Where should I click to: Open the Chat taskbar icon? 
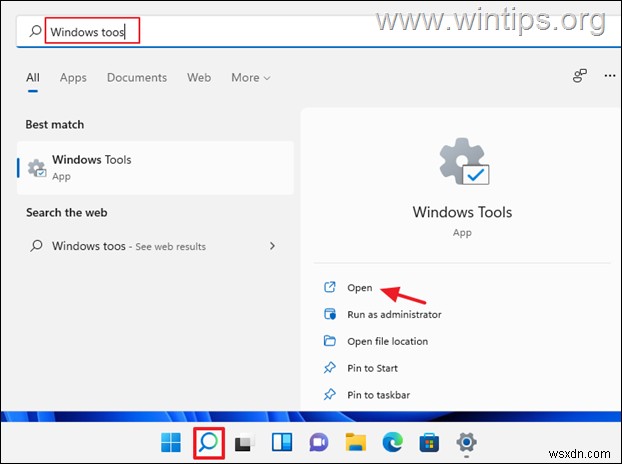pyautogui.click(x=319, y=443)
